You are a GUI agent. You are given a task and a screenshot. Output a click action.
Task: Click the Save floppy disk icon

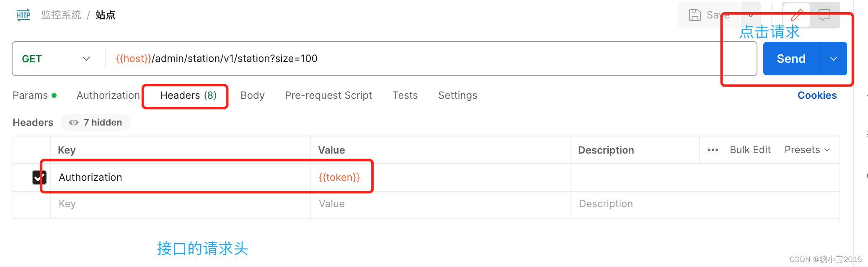click(x=695, y=15)
